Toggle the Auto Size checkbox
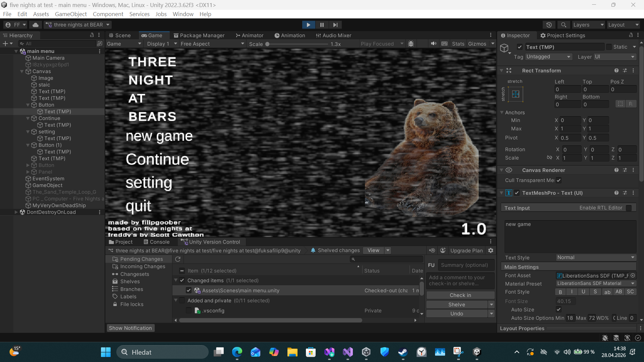 558,309
